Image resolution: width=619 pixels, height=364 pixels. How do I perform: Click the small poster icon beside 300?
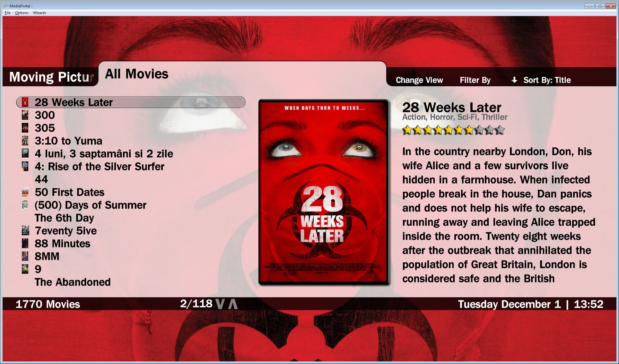click(25, 115)
